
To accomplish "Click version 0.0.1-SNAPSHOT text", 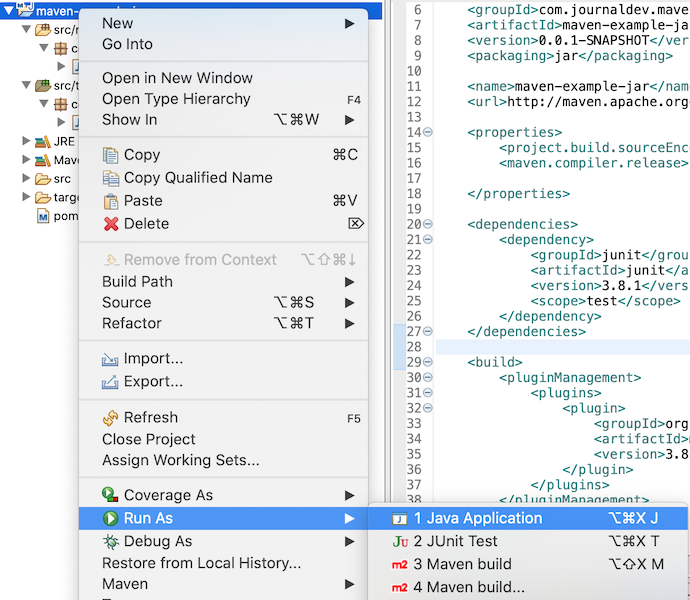I will coord(594,40).
